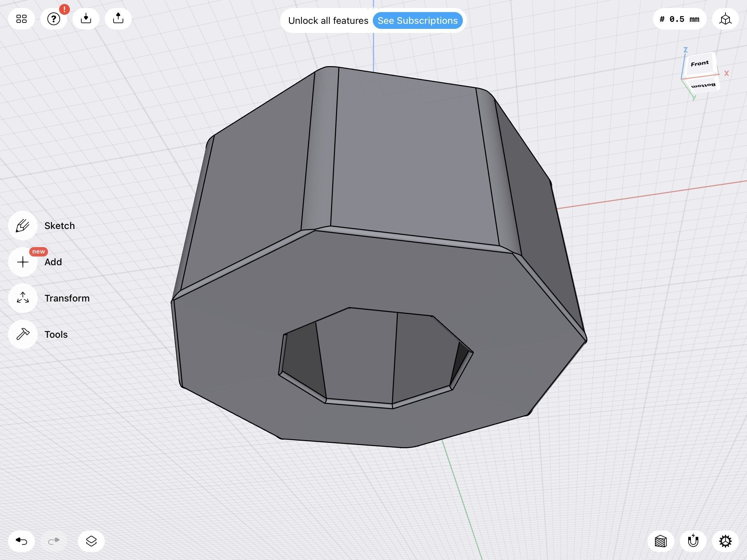
Task: Tap the import download icon
Action: click(x=86, y=18)
